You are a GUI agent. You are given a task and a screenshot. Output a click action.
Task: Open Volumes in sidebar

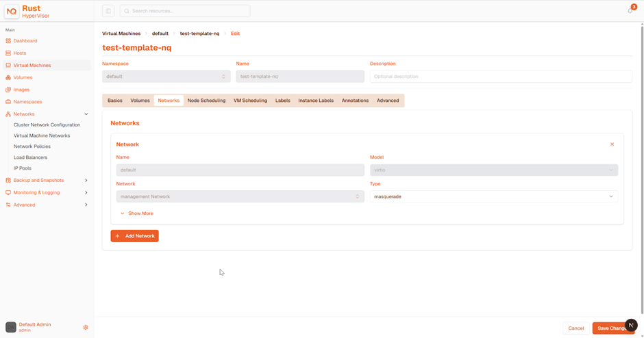(23, 77)
